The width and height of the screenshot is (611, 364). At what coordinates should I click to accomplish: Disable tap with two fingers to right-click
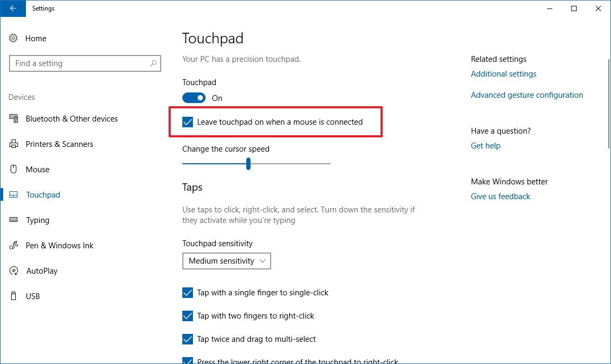tap(188, 315)
